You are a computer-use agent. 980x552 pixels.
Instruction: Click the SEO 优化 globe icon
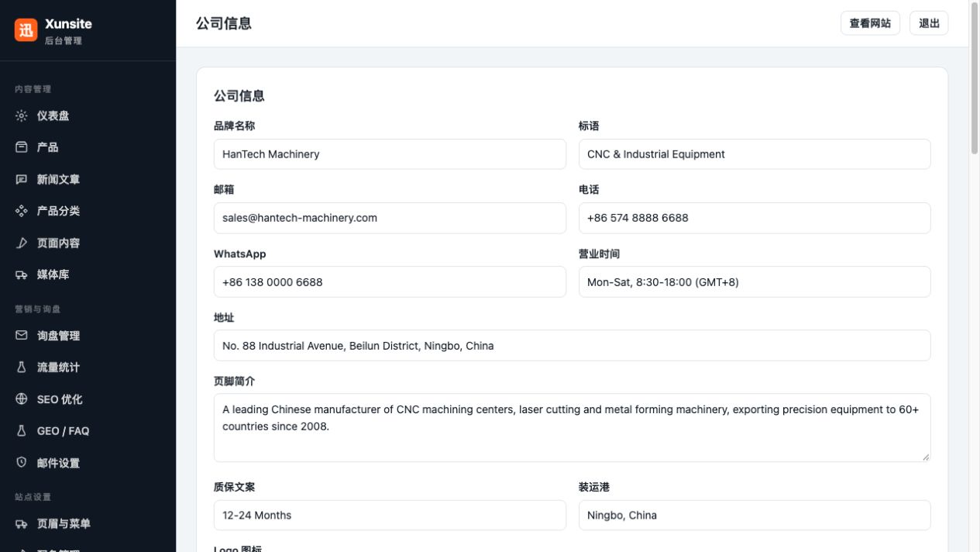(x=22, y=399)
